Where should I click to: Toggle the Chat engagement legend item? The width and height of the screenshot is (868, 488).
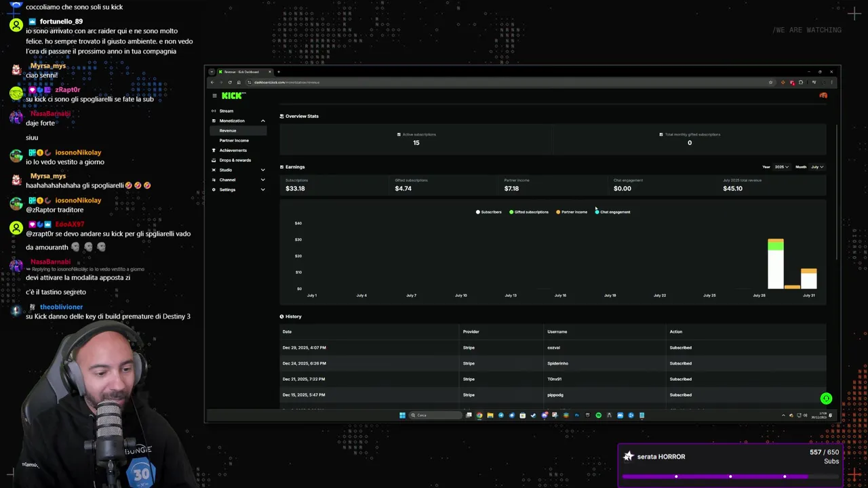[612, 212]
